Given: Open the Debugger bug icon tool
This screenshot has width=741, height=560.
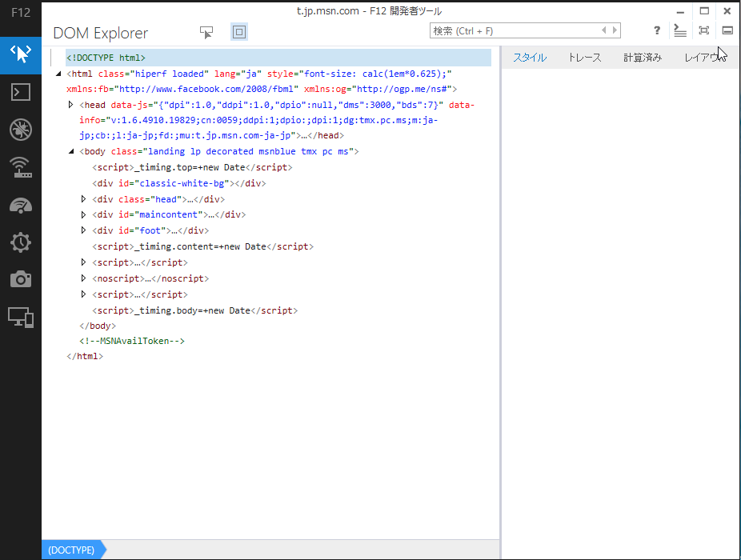Looking at the screenshot, I should point(20,129).
